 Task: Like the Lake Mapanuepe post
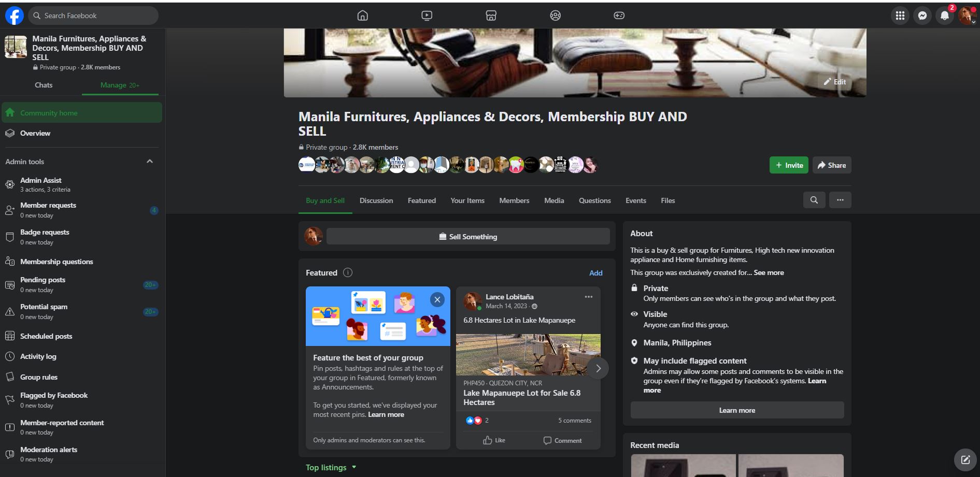494,440
